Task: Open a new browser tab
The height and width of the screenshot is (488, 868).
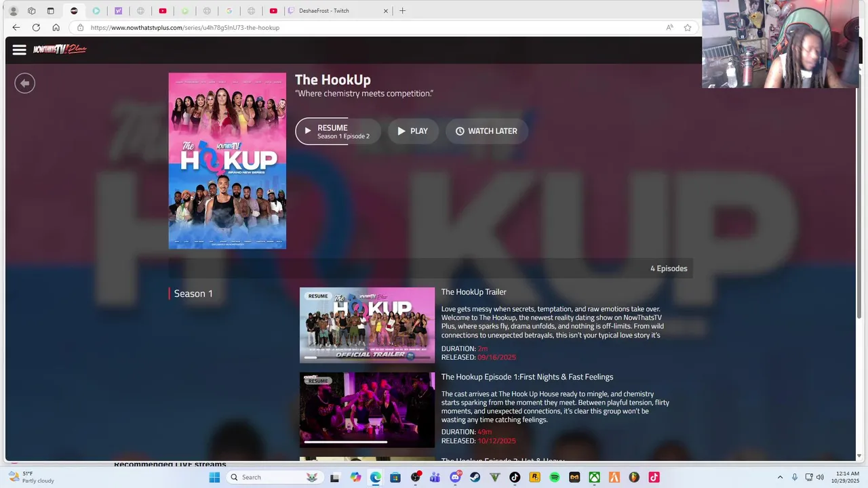Action: pyautogui.click(x=402, y=11)
